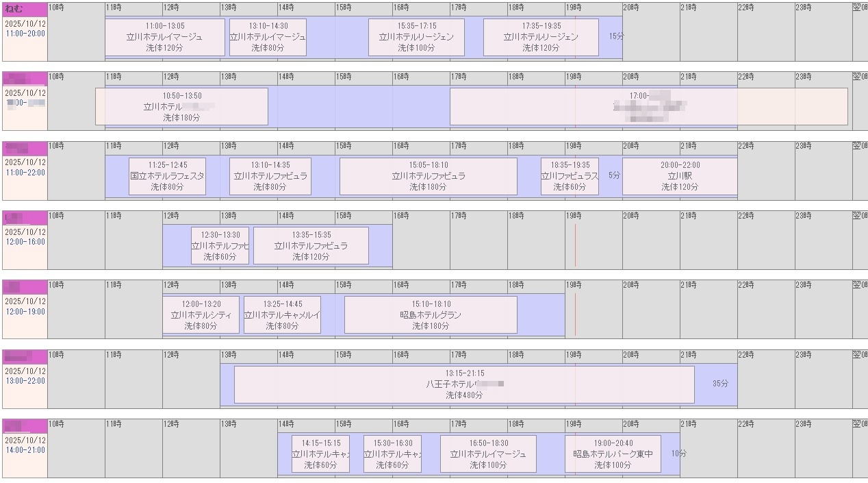Select the 18:35-19:35 洗体60分 booking

(570, 176)
